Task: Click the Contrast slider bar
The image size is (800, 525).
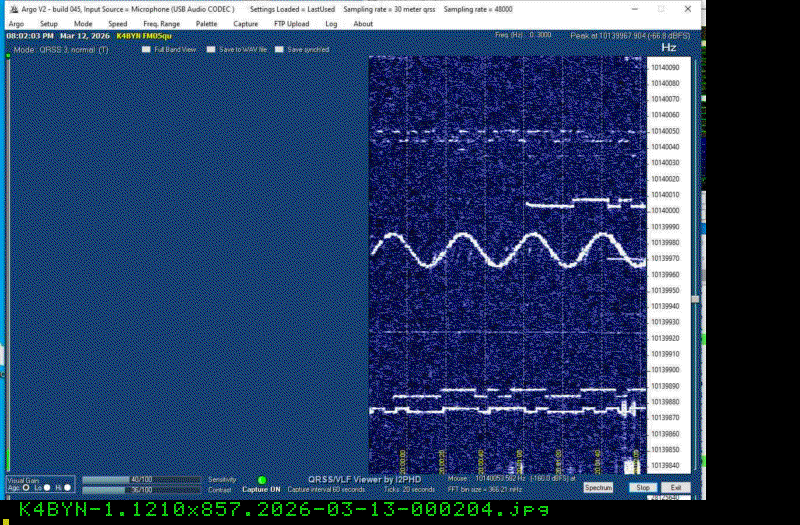Action: 140,490
